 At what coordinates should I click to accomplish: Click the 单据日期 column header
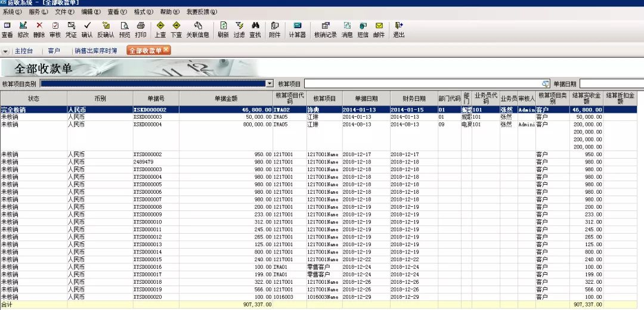366,98
